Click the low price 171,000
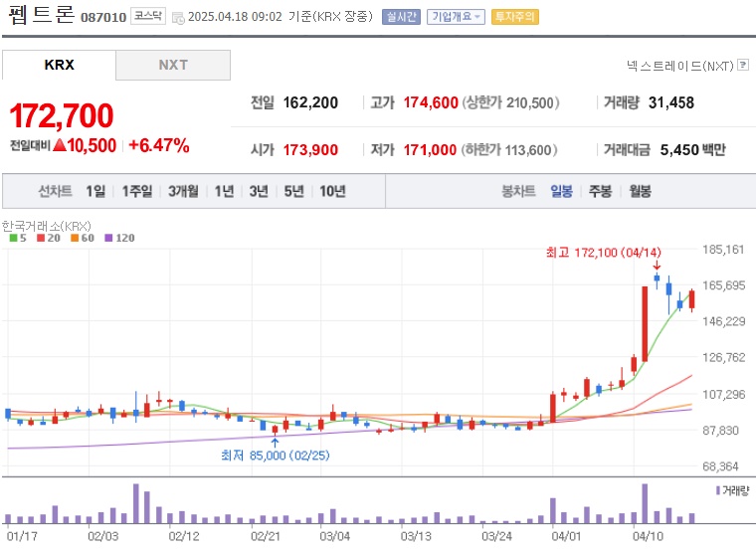 click(x=430, y=150)
